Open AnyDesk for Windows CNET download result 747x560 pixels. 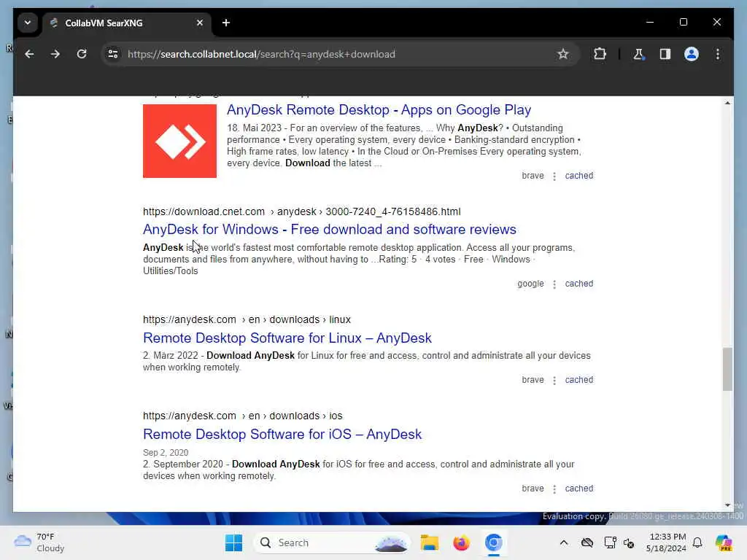coord(329,230)
